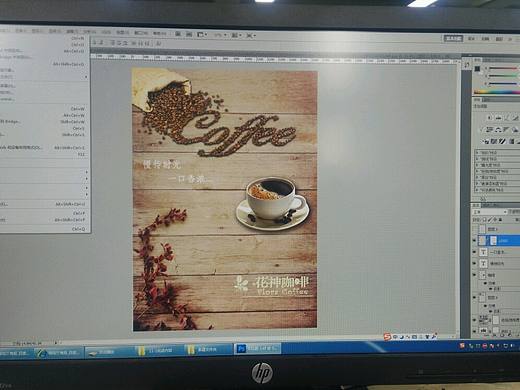The width and height of the screenshot is (520, 390).
Task: Toggle effects visibility under the layer below 慢煮时光
Action: click(x=485, y=283)
